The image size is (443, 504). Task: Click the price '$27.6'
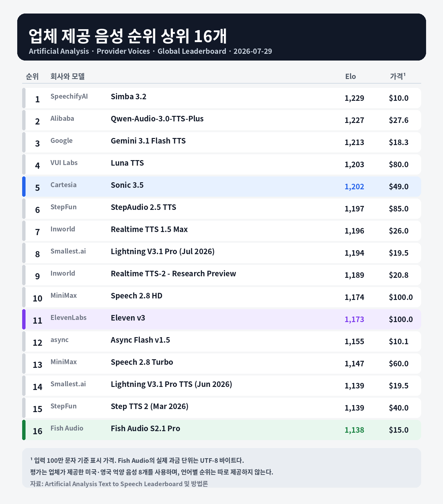click(399, 120)
